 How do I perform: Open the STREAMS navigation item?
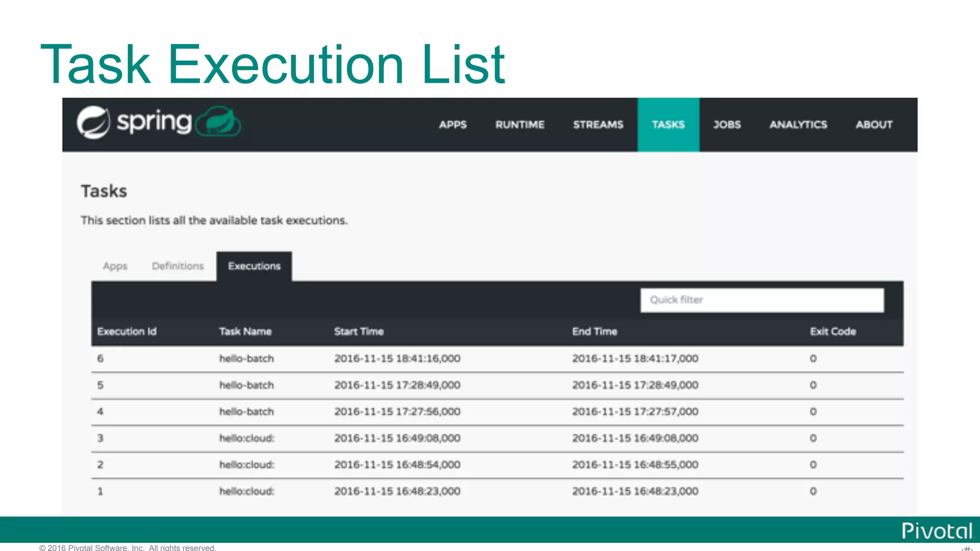click(598, 125)
